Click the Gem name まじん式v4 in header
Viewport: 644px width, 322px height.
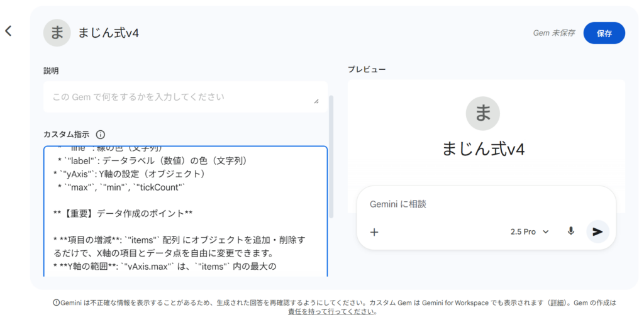tap(108, 33)
